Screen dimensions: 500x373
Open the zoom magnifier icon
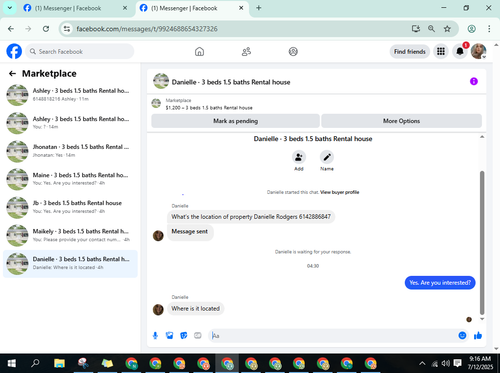(x=431, y=29)
